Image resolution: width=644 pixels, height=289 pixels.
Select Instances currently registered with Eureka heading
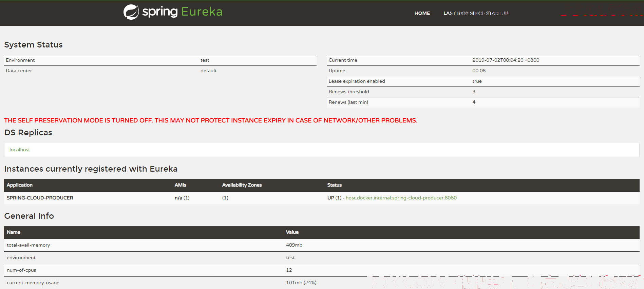point(91,169)
